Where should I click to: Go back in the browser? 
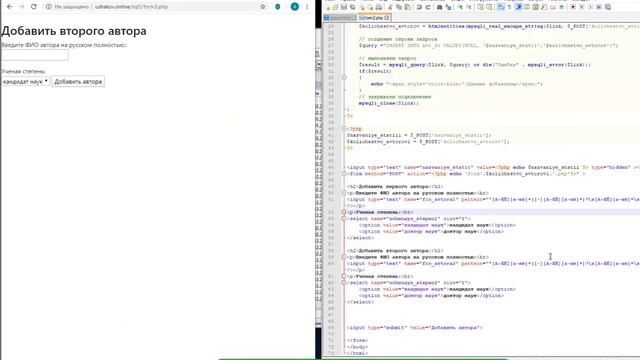(9, 7)
